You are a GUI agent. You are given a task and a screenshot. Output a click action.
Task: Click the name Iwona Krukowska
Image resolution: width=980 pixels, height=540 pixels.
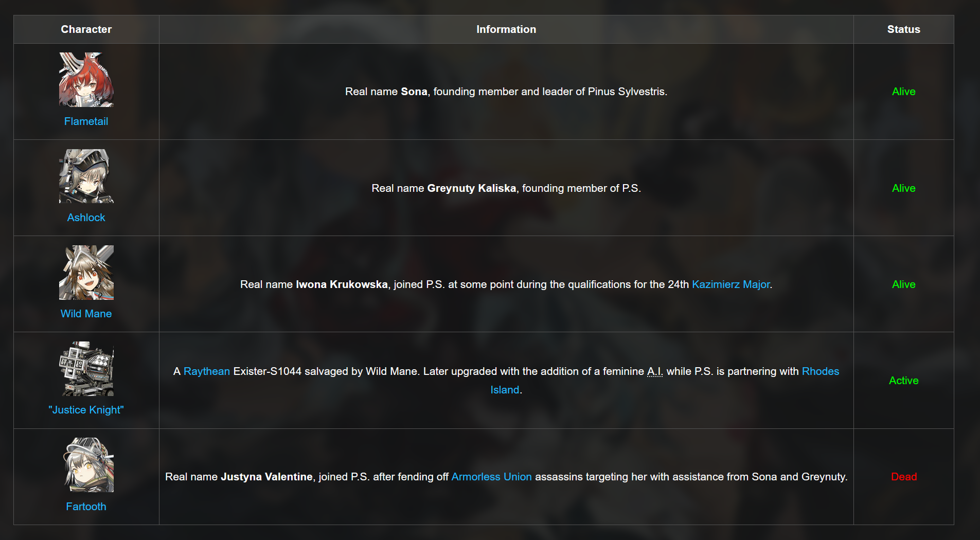pyautogui.click(x=342, y=284)
